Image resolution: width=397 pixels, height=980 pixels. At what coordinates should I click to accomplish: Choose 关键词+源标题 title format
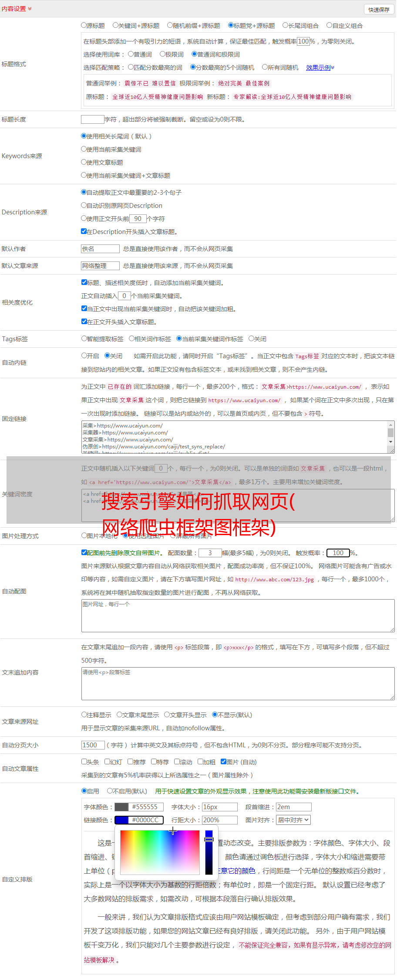point(115,25)
